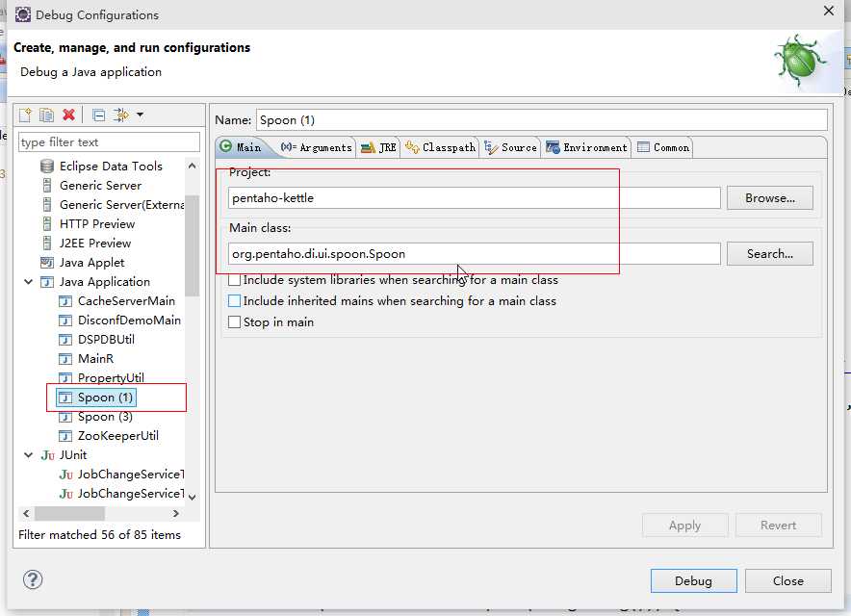
Task: Click the horizontal scroll right arrow
Action: click(175, 513)
